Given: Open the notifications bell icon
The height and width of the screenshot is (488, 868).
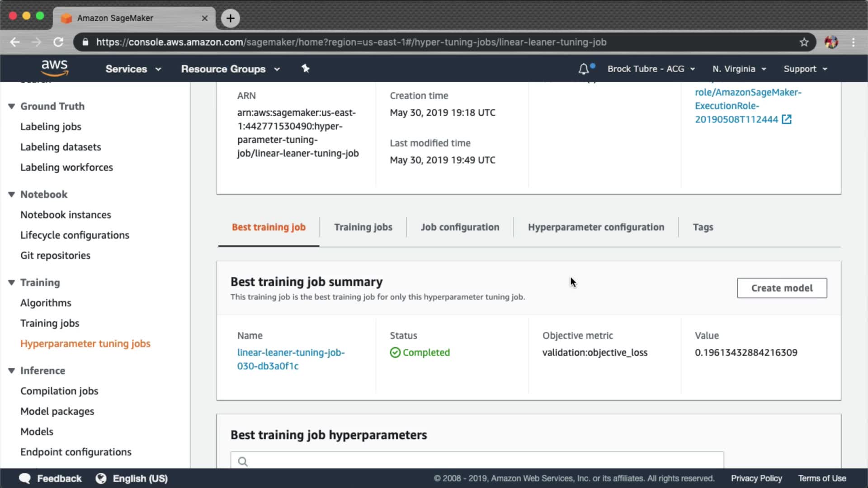Looking at the screenshot, I should pos(584,69).
